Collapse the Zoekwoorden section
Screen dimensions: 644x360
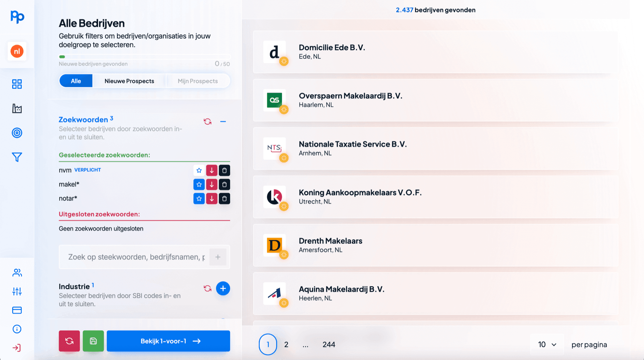click(x=223, y=122)
